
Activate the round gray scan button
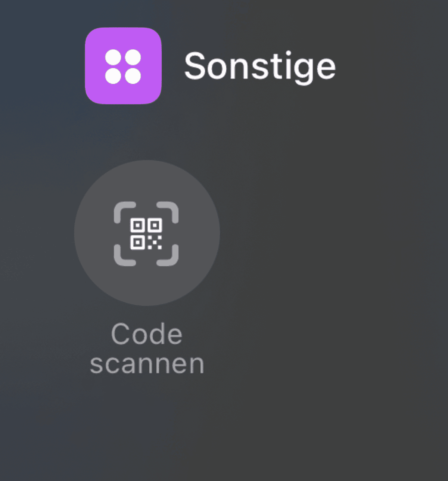tap(147, 233)
